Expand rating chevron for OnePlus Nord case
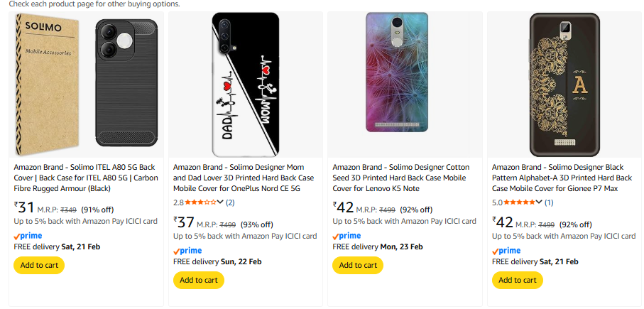Screen dimensions: 644x309 click(220, 202)
